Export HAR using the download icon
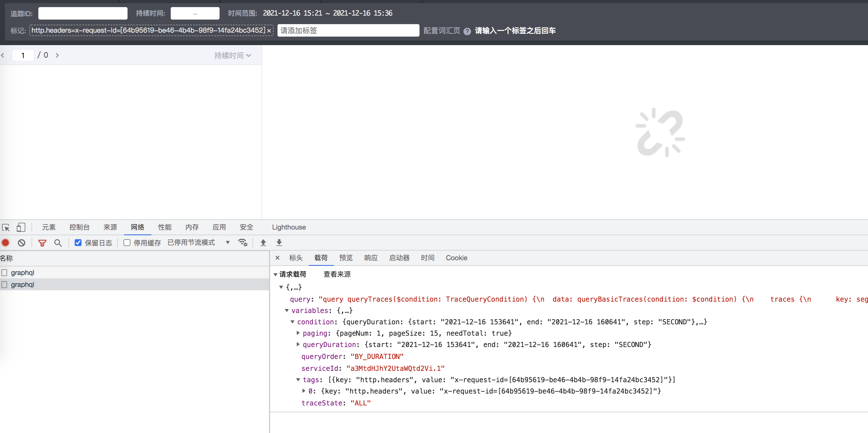The height and width of the screenshot is (433, 868). [x=279, y=242]
